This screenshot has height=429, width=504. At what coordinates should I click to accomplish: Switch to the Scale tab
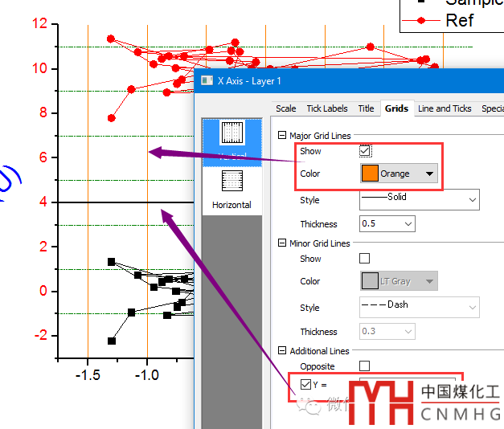point(285,108)
